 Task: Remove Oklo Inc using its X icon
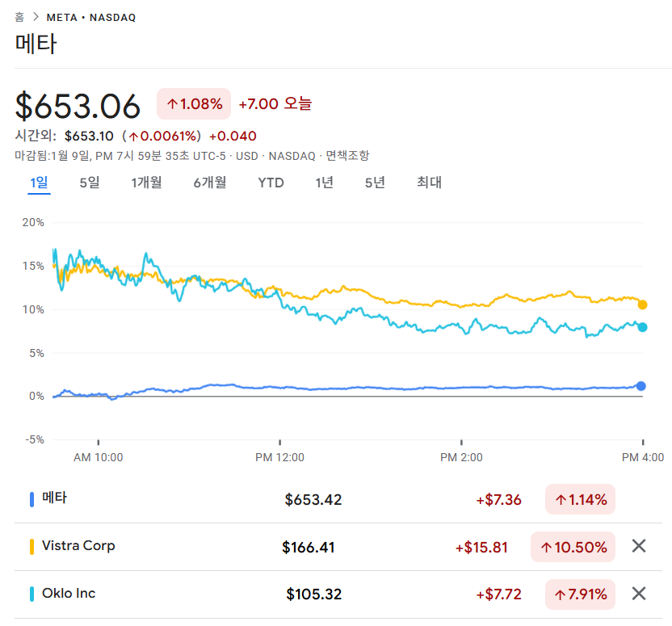pos(638,594)
